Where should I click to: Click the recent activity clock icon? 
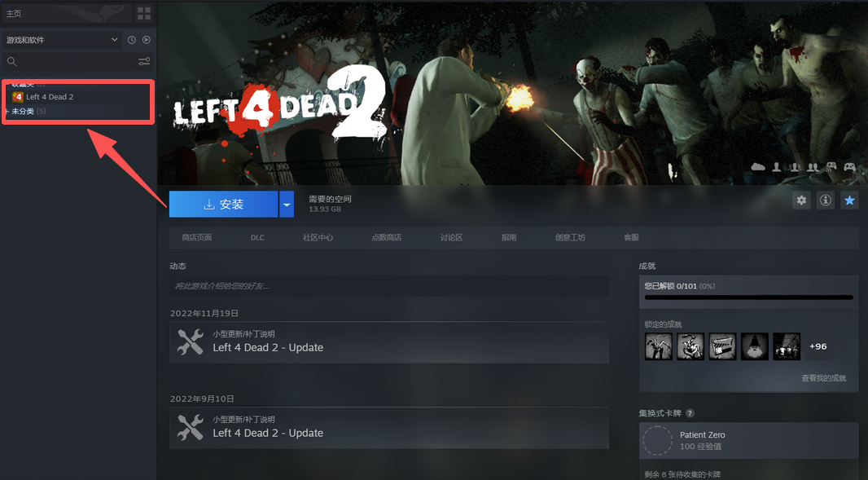click(x=132, y=40)
